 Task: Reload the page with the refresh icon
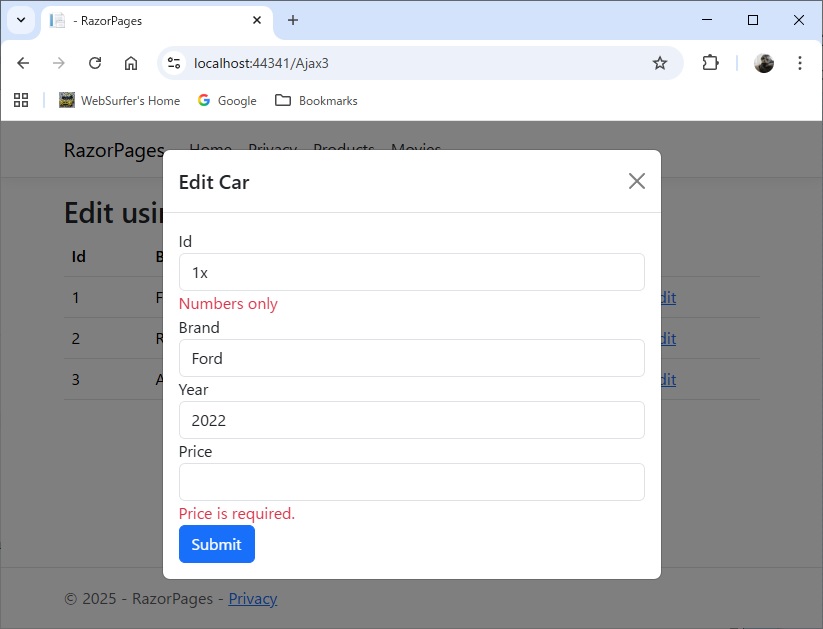point(95,63)
